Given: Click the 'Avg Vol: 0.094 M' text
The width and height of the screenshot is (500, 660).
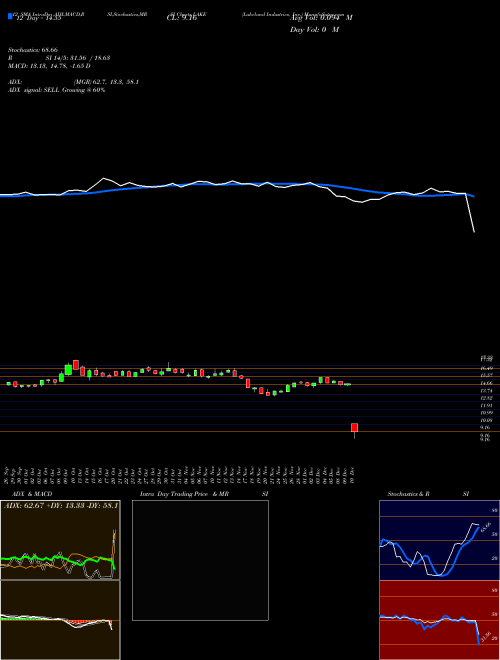Looking at the screenshot, I should click(321, 18).
